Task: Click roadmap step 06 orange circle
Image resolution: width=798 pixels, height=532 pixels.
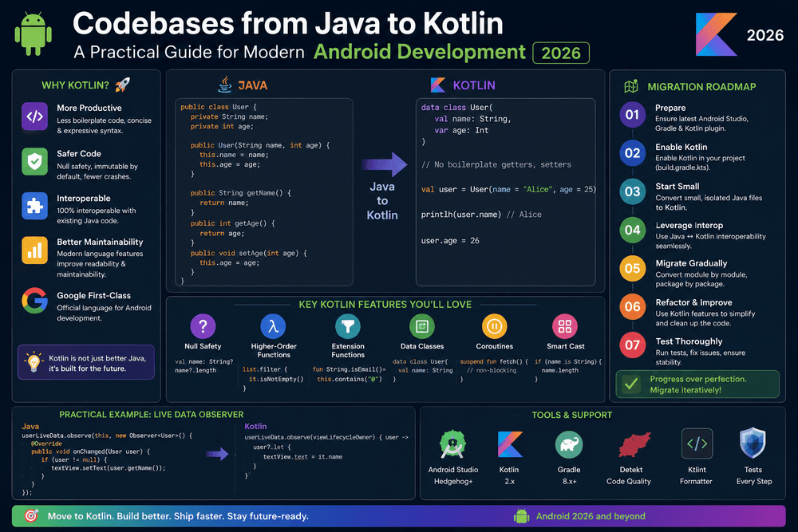Action: pyautogui.click(x=632, y=307)
